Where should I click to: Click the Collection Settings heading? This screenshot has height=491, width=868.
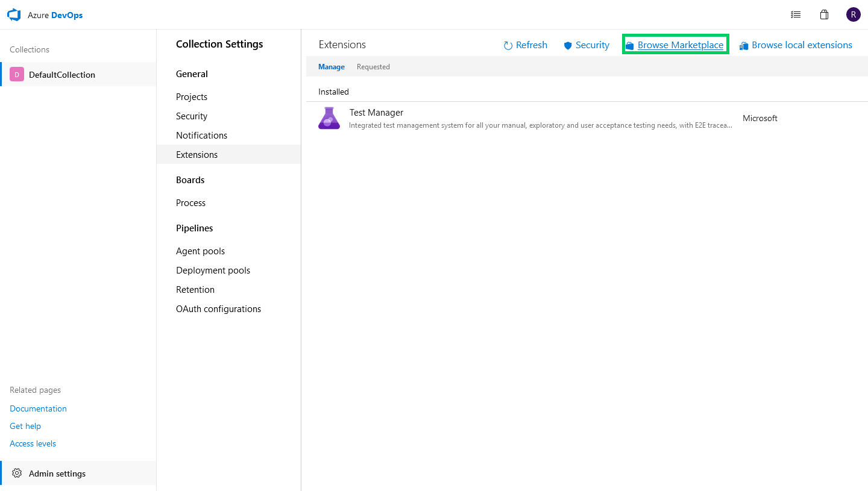pyautogui.click(x=219, y=44)
